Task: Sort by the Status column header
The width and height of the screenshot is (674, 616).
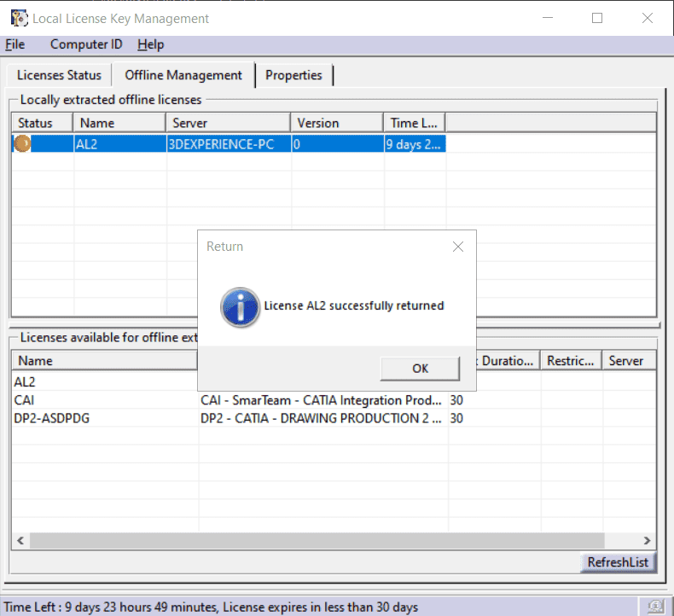Action: click(42, 123)
